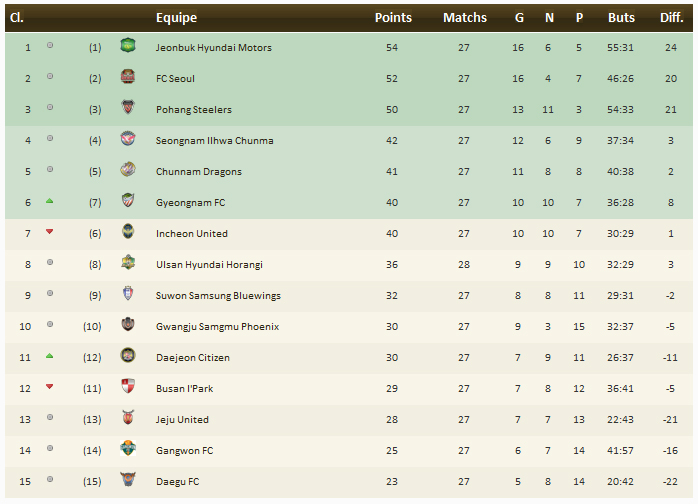Click the Ulsan Hyundai Horangi crest

click(x=128, y=264)
